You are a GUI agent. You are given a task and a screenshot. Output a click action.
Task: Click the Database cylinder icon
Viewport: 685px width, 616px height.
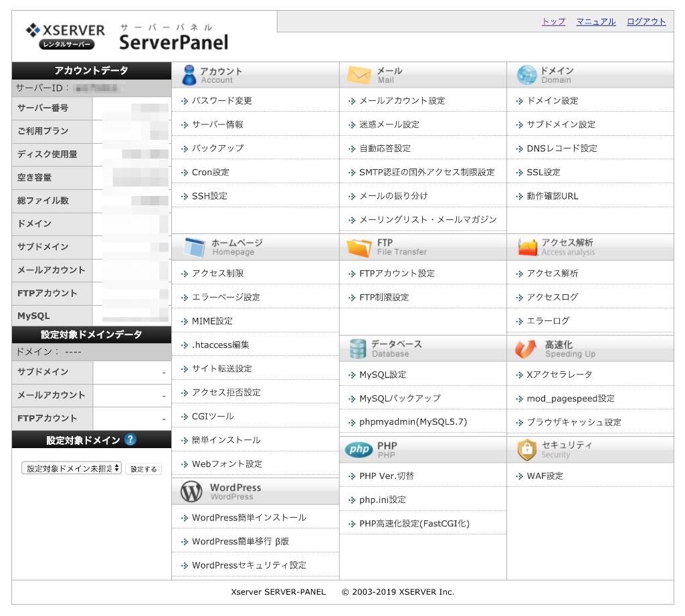tap(359, 348)
